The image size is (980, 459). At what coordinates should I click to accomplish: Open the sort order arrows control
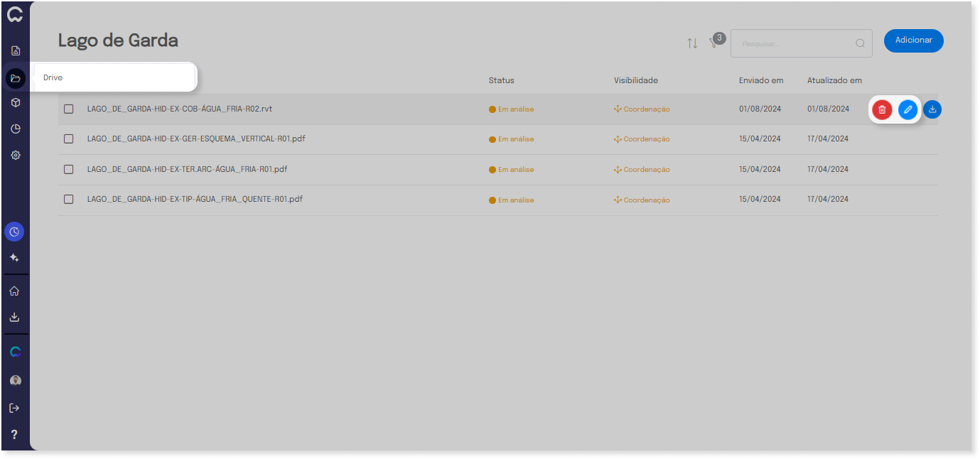click(x=692, y=43)
